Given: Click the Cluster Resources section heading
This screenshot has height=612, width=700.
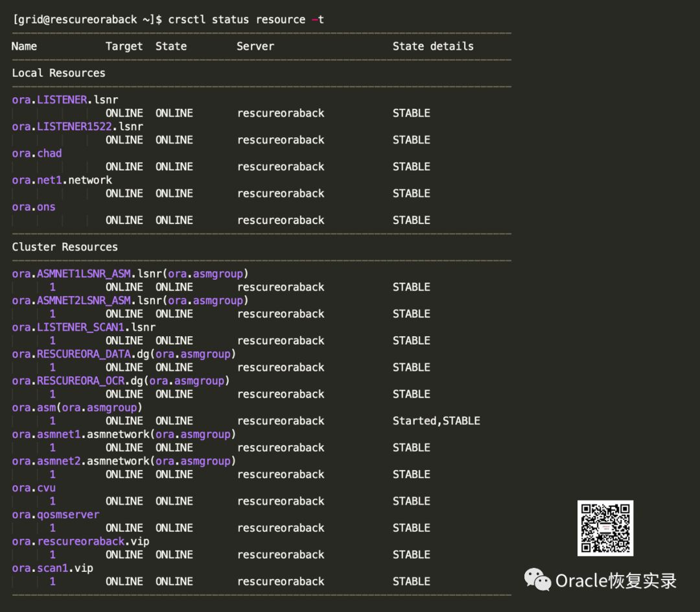Looking at the screenshot, I should pos(65,247).
